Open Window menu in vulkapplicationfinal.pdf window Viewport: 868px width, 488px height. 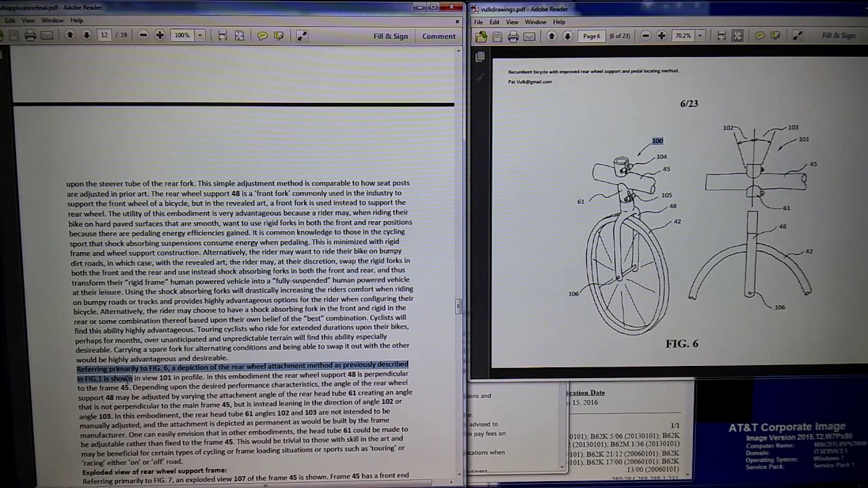[x=52, y=20]
